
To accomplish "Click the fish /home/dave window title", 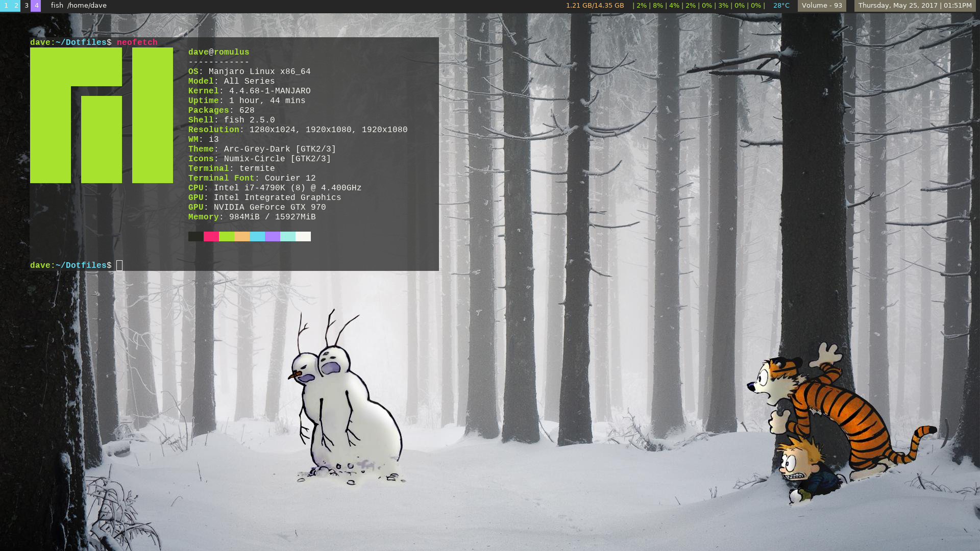I will pyautogui.click(x=79, y=6).
